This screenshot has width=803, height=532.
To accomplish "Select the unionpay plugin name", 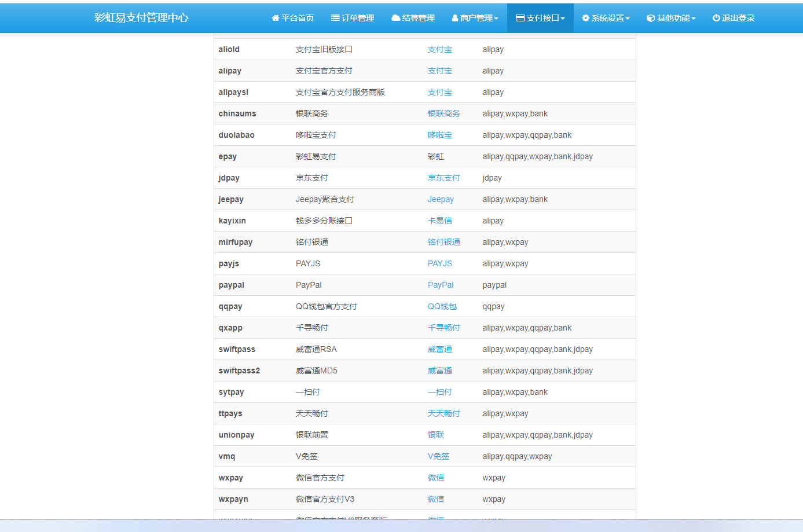I will coord(236,435).
